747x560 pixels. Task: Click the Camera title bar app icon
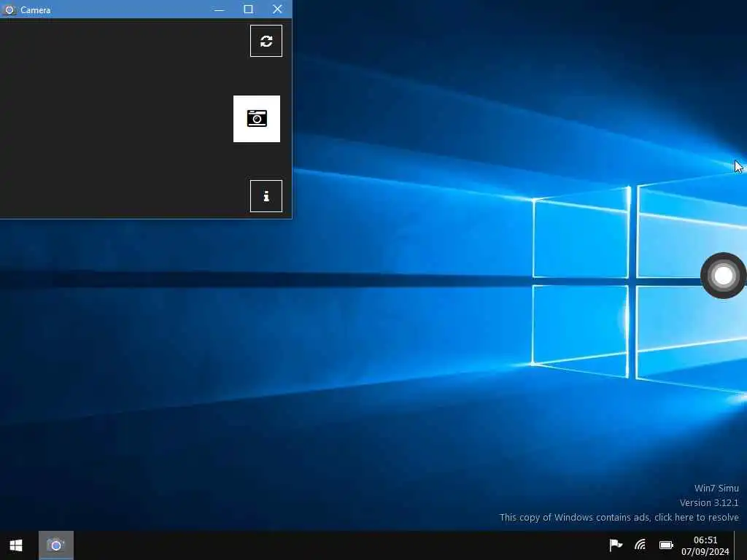pyautogui.click(x=9, y=9)
